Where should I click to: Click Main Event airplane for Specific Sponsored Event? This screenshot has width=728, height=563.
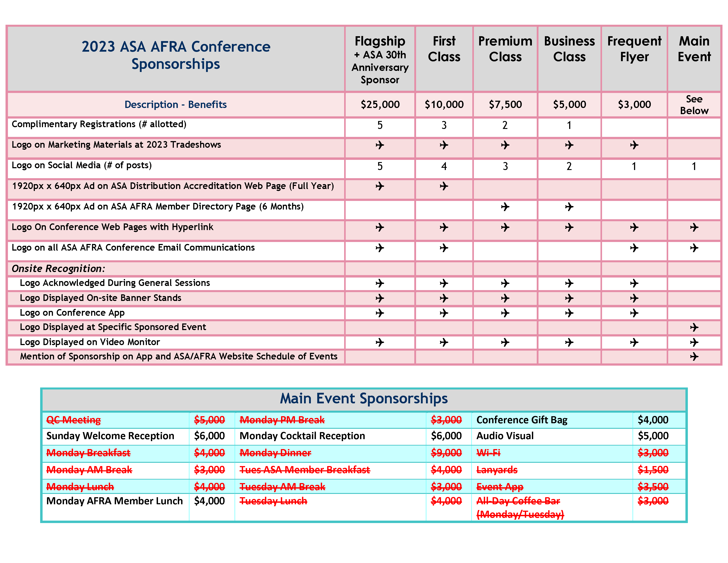[694, 327]
